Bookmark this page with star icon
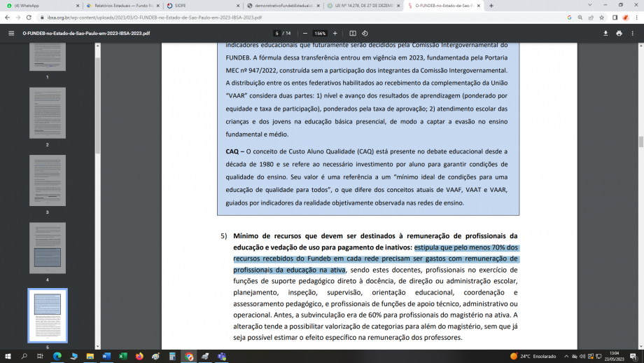 tap(602, 18)
